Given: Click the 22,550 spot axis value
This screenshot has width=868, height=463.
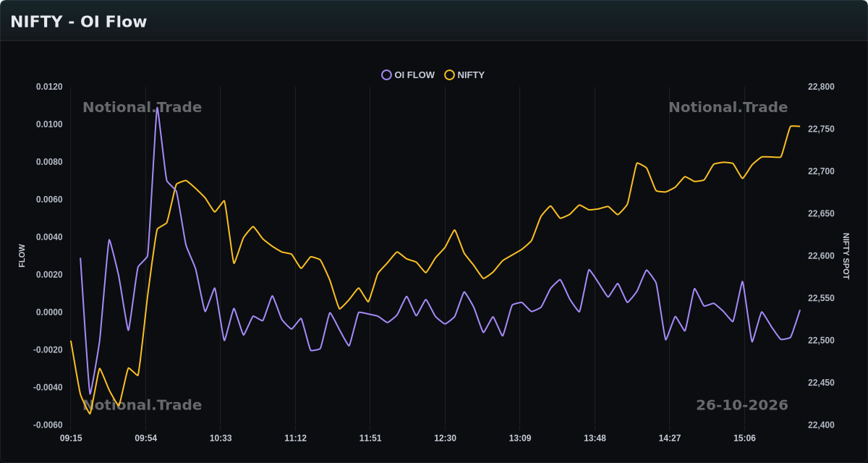Looking at the screenshot, I should click(821, 298).
